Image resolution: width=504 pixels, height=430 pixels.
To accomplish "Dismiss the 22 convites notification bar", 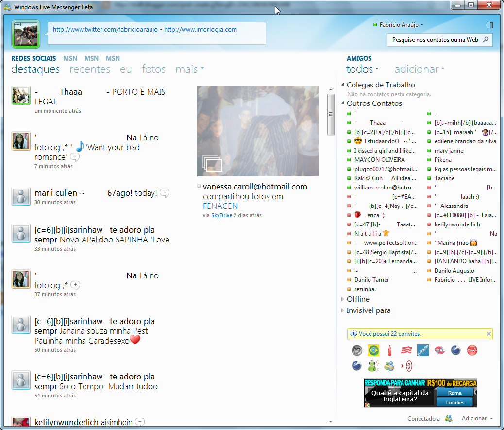I will [488, 334].
